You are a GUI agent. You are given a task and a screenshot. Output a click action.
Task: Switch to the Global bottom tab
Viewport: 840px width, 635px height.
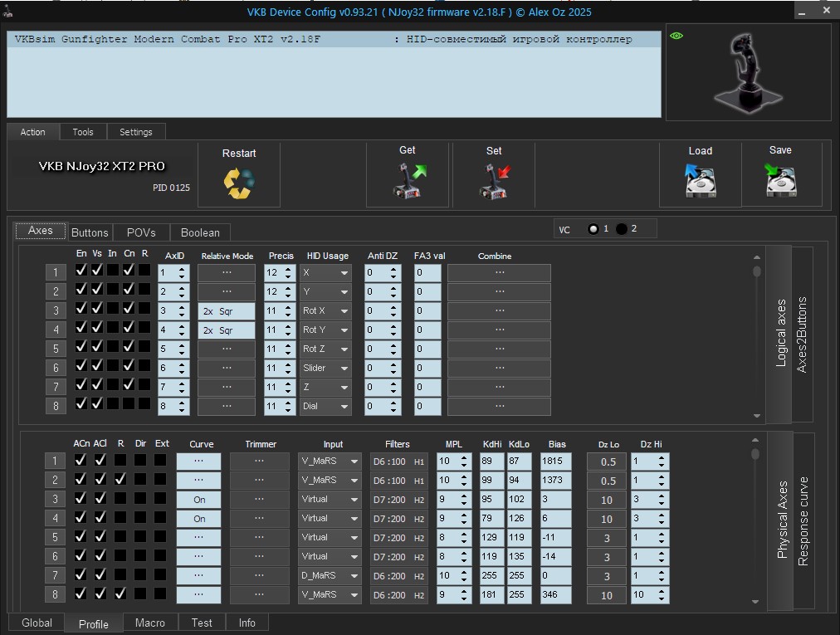tap(37, 623)
